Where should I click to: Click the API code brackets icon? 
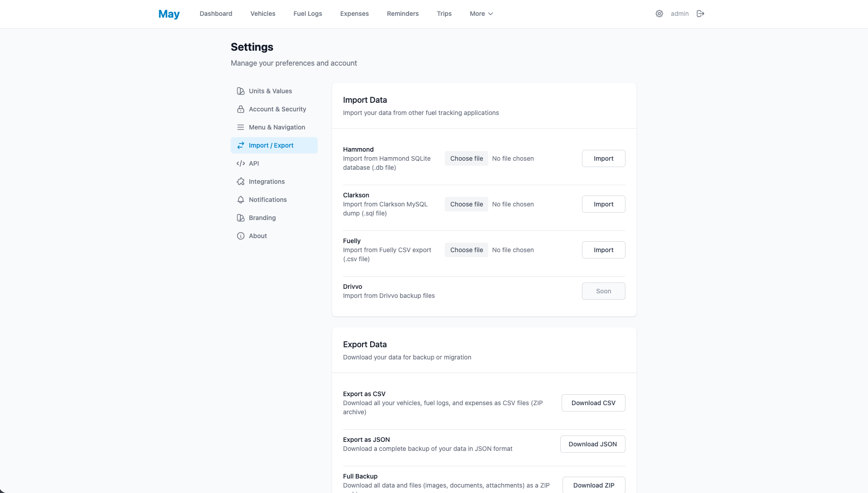(241, 163)
